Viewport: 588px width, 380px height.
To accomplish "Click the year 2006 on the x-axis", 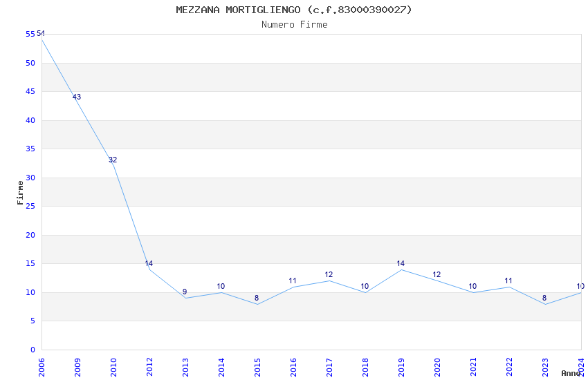I will pos(42,368).
